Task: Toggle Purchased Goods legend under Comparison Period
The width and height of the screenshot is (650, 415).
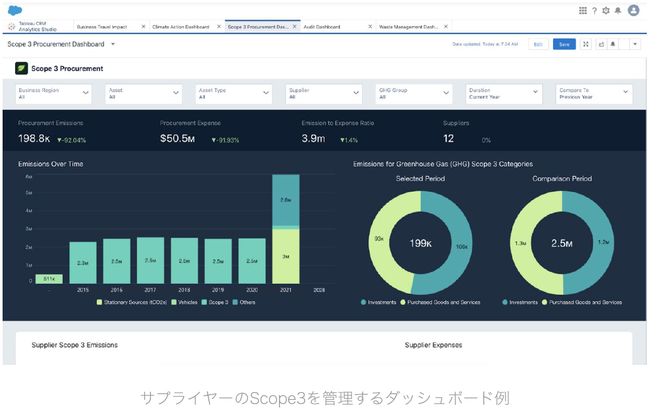Action: pyautogui.click(x=582, y=302)
